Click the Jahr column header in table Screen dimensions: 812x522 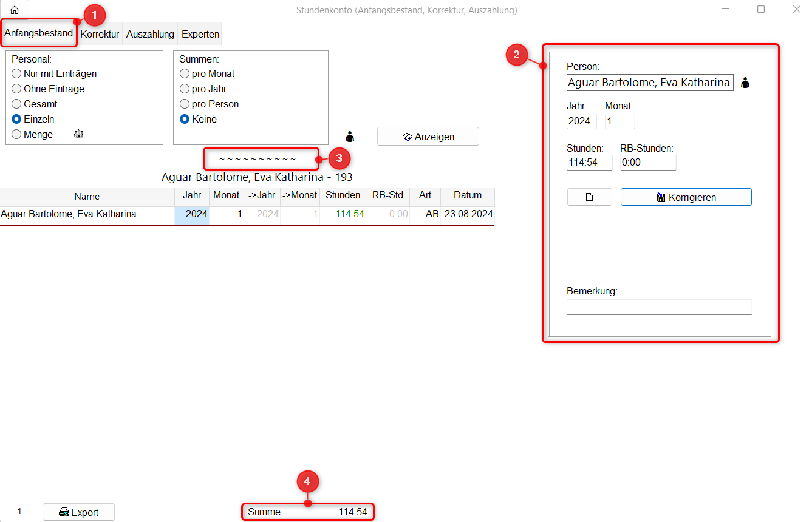(x=192, y=195)
